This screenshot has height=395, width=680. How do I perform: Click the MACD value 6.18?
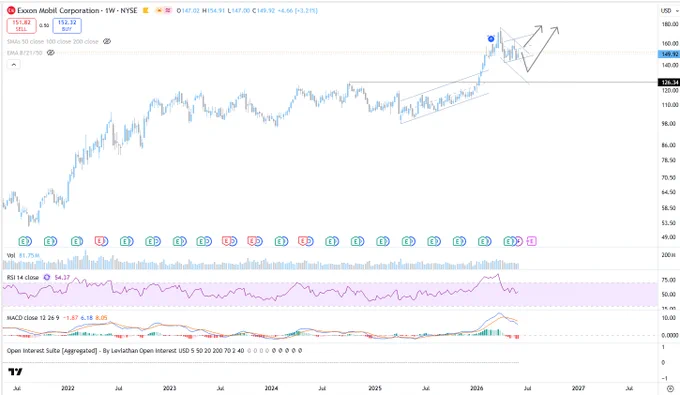(87, 318)
